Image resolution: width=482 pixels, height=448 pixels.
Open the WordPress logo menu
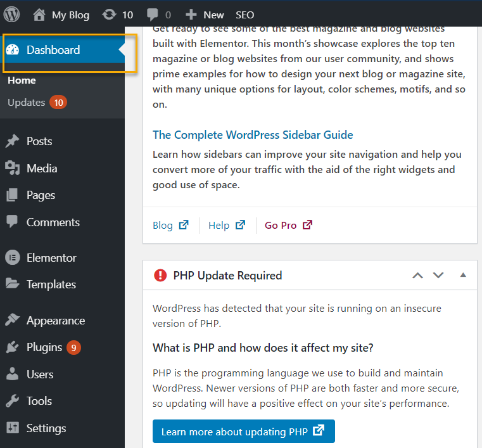[11, 15]
